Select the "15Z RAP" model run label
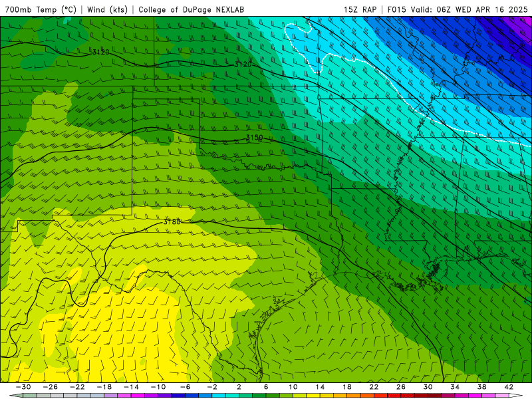The height and width of the screenshot is (399, 532). coord(360,9)
